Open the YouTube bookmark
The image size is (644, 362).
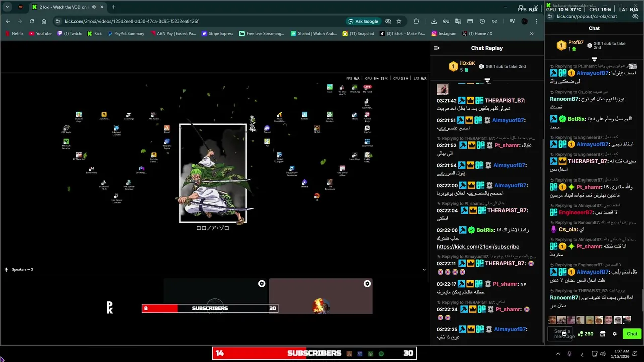click(x=40, y=34)
